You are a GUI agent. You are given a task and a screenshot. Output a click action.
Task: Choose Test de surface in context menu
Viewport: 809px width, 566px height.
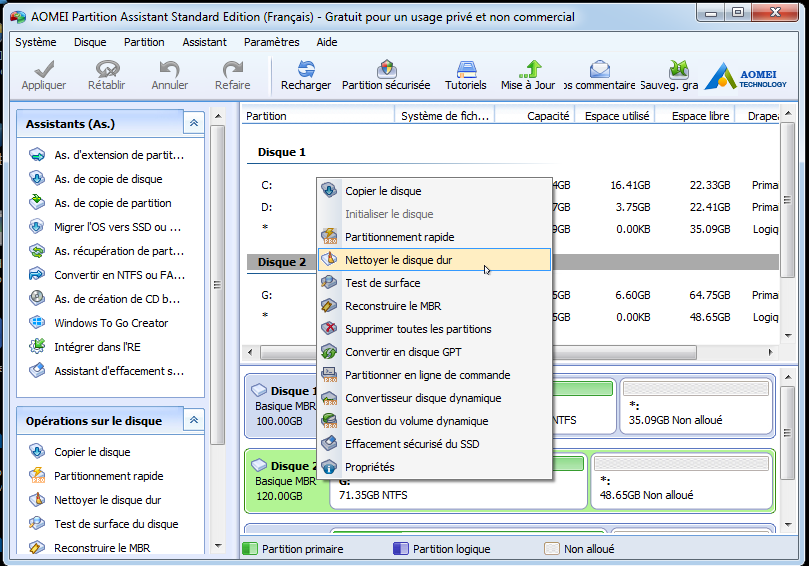[434, 283]
